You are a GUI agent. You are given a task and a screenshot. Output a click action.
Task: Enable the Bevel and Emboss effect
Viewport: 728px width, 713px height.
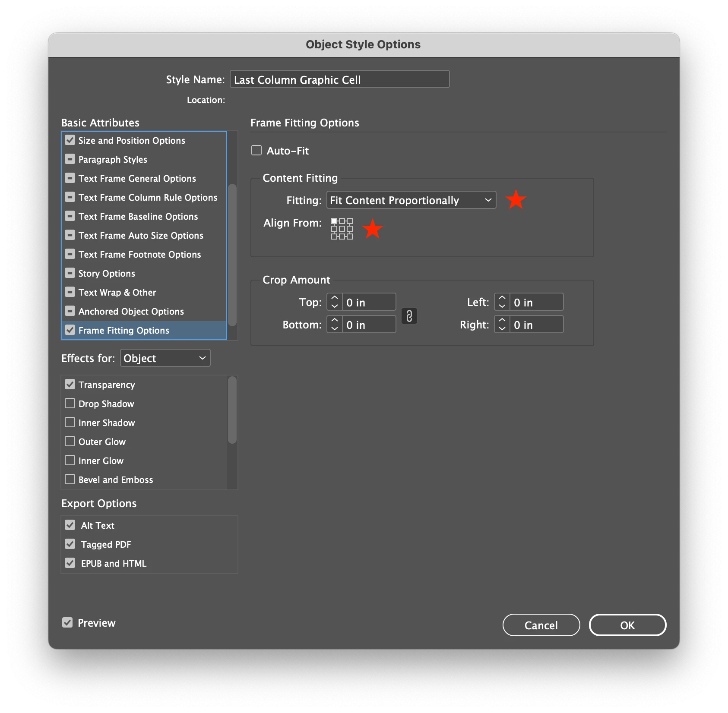point(70,479)
